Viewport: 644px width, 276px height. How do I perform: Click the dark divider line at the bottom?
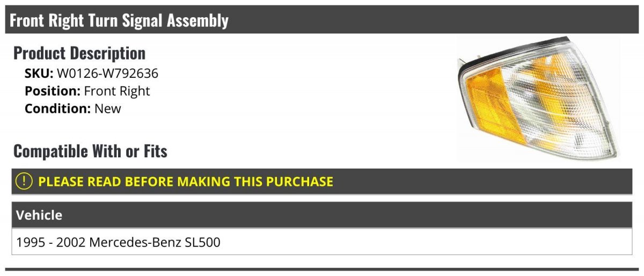[322, 269]
